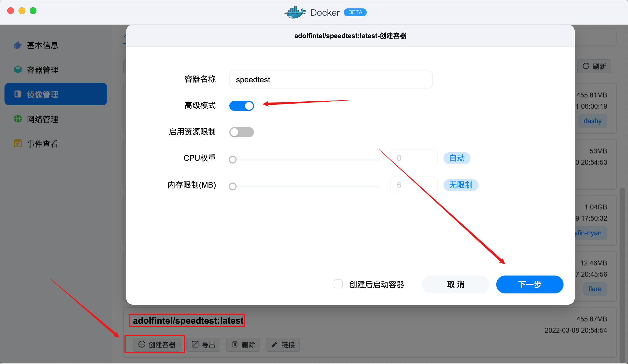Cancel (取消) the create container dialog
The height and width of the screenshot is (364, 628).
click(456, 284)
